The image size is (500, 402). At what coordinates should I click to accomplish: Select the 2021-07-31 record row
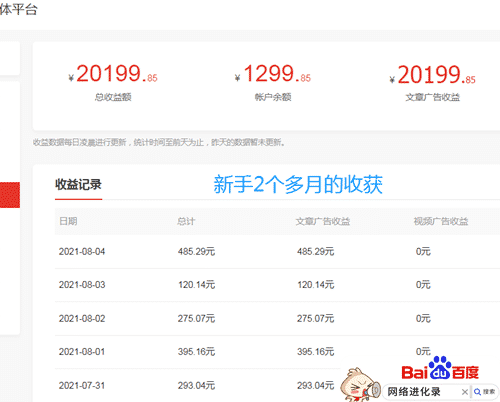pyautogui.click(x=197, y=386)
